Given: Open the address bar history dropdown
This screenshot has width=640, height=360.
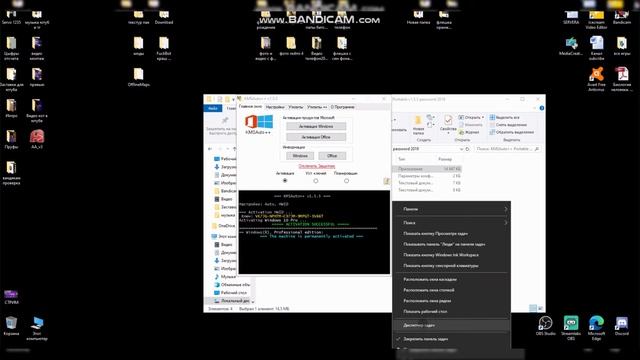Looking at the screenshot, I should coord(461,149).
